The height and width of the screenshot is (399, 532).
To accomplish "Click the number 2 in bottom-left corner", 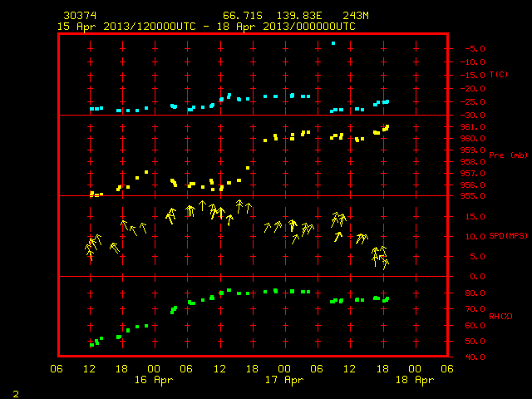I will point(16,394).
